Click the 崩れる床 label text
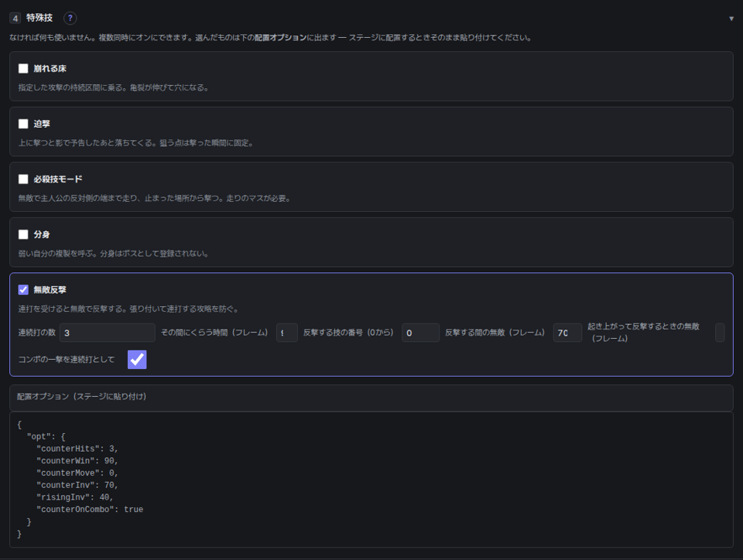 [x=50, y=69]
